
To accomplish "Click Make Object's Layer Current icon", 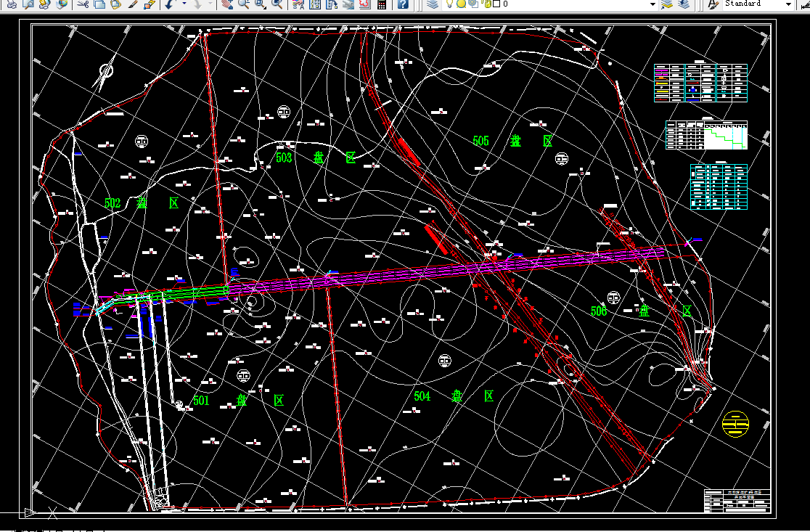I will 667,4.
